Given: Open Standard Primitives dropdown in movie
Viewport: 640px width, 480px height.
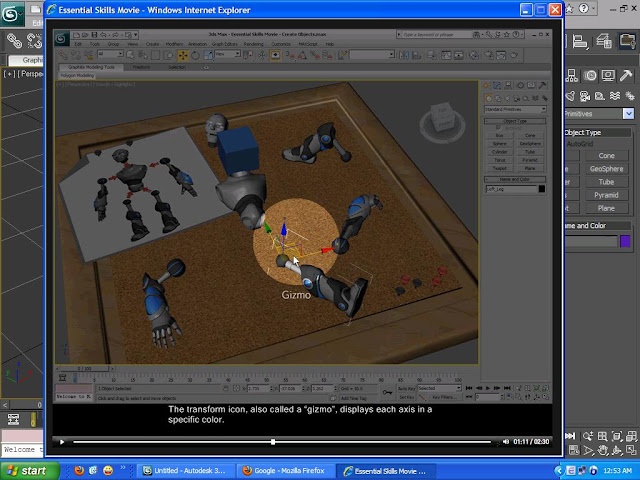Looking at the screenshot, I should (x=516, y=109).
